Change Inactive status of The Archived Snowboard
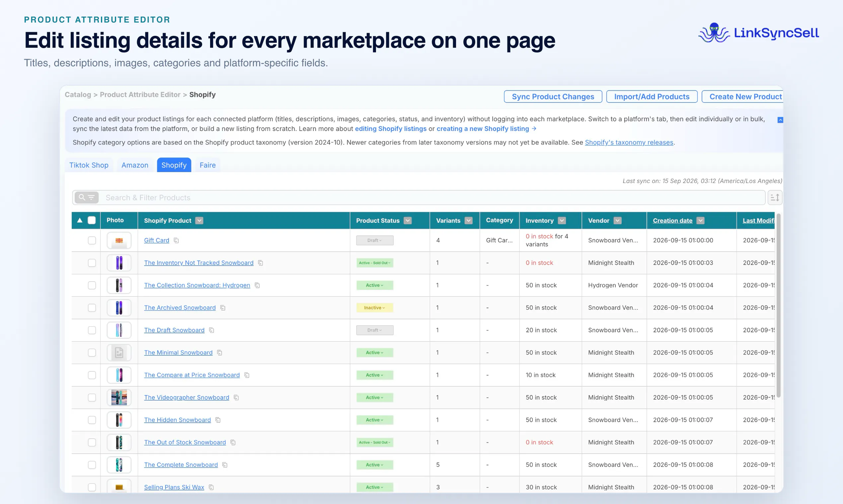Image resolution: width=843 pixels, height=504 pixels. point(375,308)
